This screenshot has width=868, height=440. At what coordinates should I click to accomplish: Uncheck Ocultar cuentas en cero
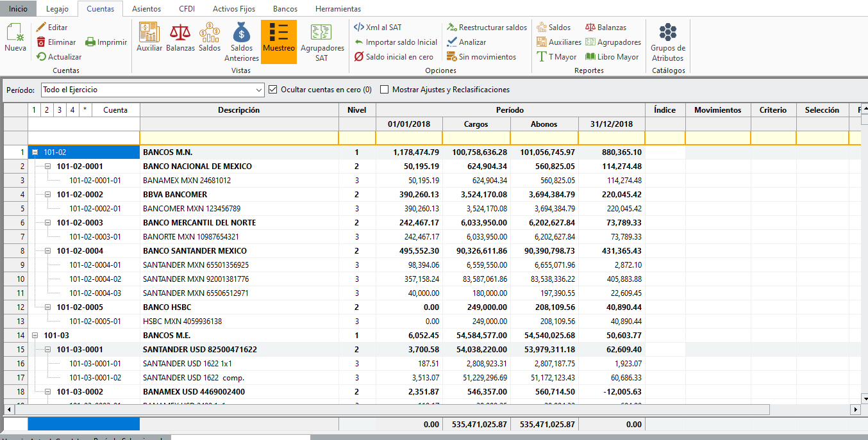click(273, 90)
